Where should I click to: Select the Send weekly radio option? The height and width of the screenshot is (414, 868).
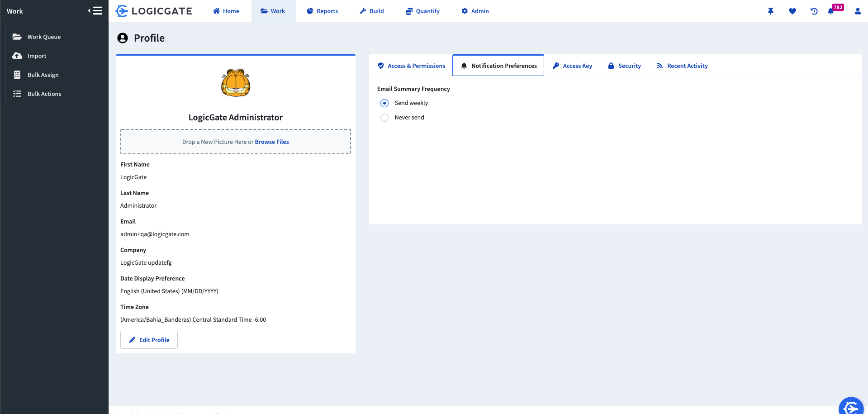384,103
